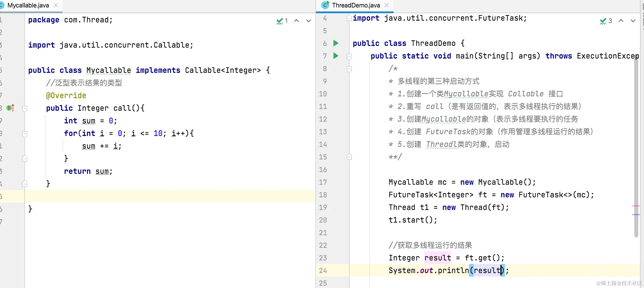This screenshot has height=288, width=644.
Task: Switch to the Mycallable.java tab
Action: (x=28, y=5)
